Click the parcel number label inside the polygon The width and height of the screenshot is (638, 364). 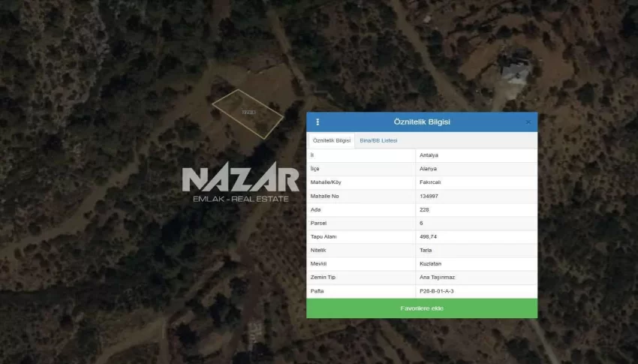(x=248, y=113)
